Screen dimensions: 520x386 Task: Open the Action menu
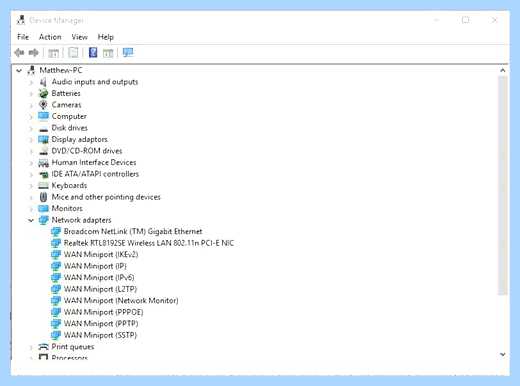50,37
